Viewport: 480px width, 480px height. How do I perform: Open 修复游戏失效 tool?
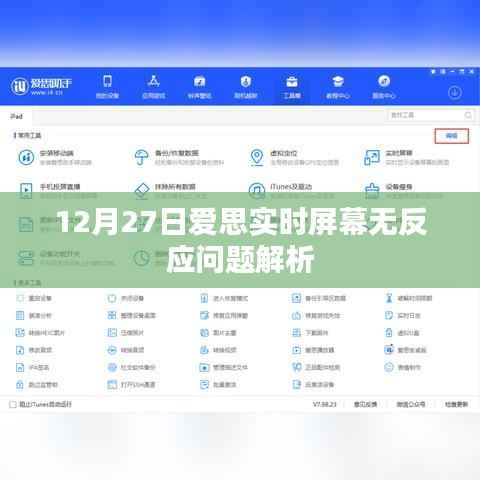(x=316, y=315)
